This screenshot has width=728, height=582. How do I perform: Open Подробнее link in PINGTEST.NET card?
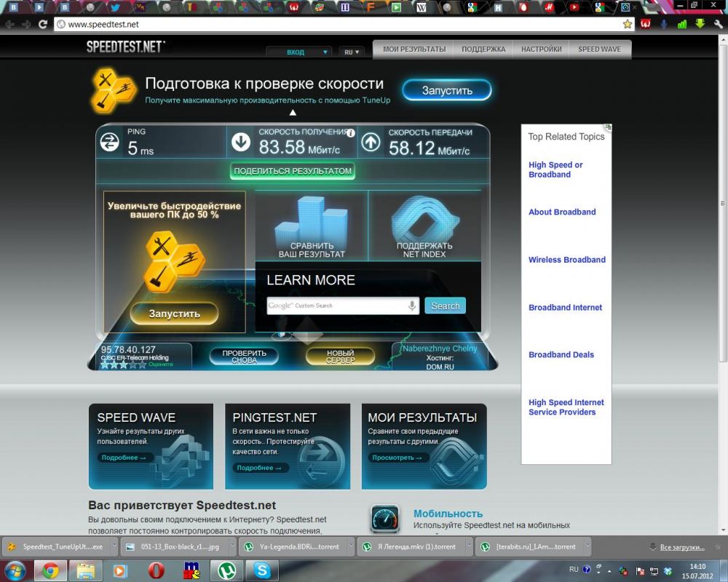coord(259,468)
